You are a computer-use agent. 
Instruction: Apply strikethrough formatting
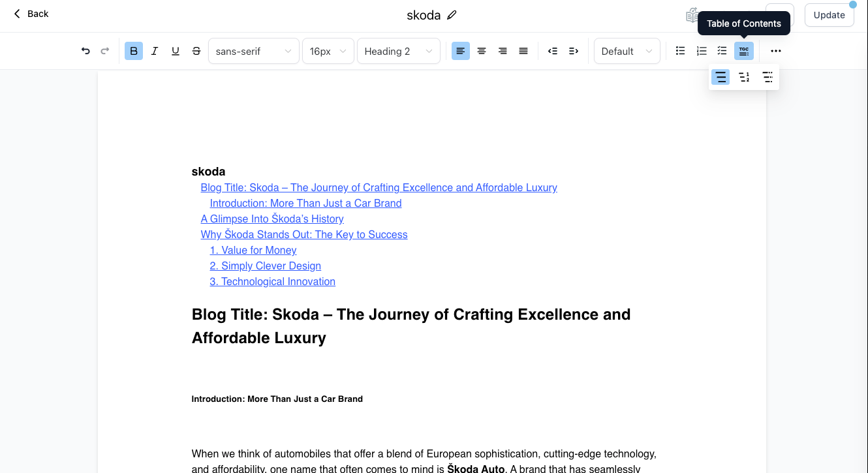pyautogui.click(x=196, y=50)
